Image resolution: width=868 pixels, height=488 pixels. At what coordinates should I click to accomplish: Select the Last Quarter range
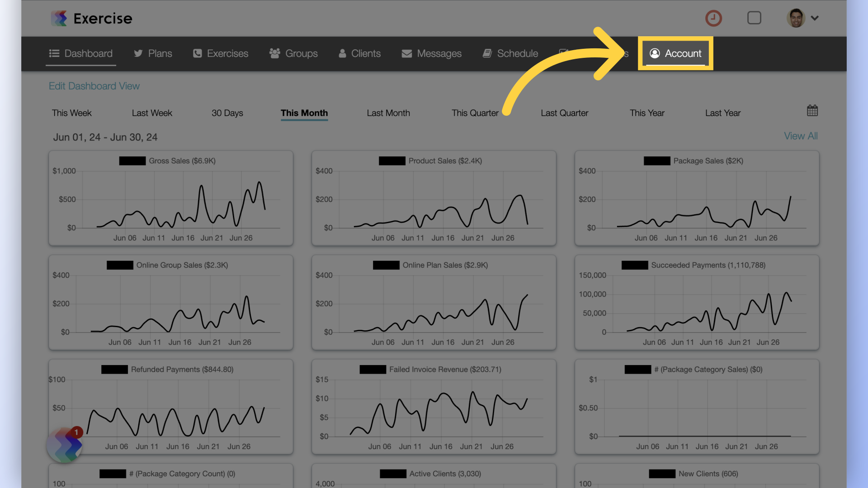pos(565,113)
